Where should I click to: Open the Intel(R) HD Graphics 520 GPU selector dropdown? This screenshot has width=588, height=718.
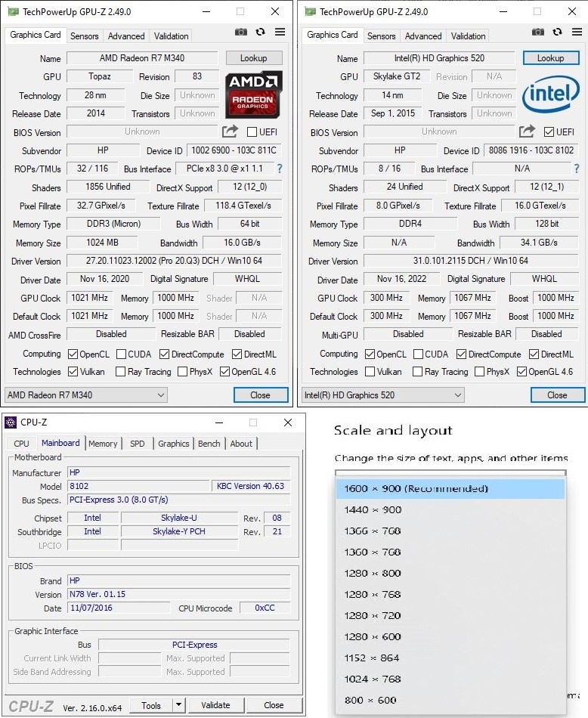tap(382, 395)
